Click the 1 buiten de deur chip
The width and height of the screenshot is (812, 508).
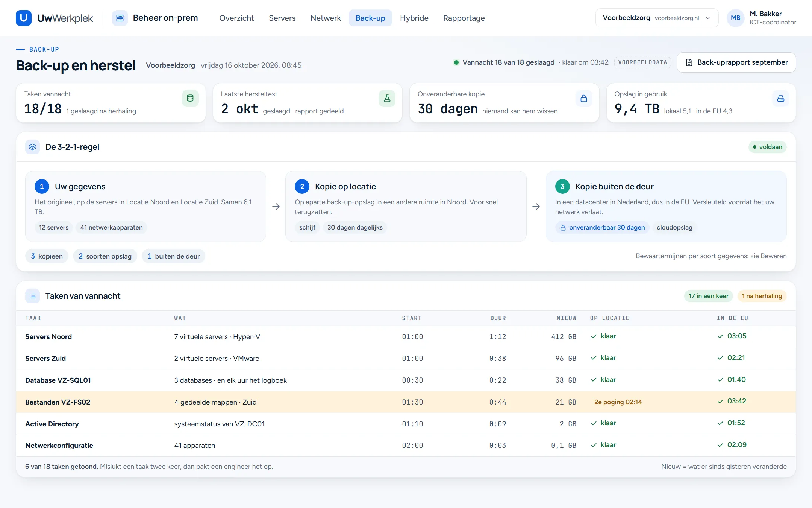pos(173,256)
